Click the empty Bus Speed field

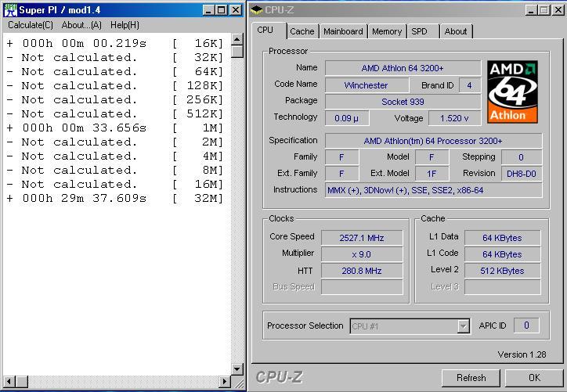pyautogui.click(x=362, y=287)
